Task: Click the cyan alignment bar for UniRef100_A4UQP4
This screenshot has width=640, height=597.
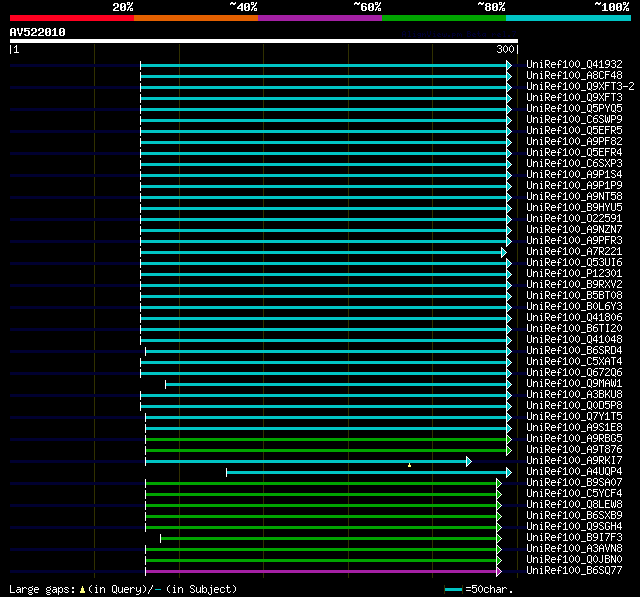Action: 367,473
